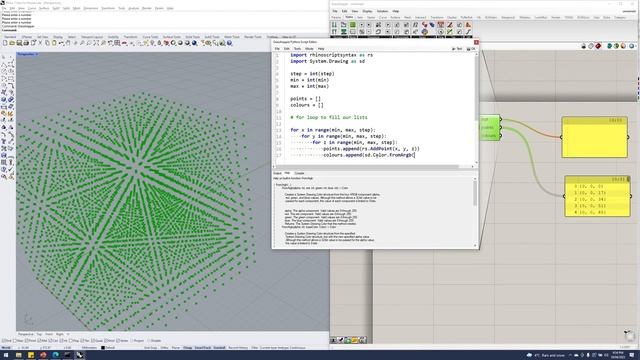Open Microsoft Edge from the Windows taskbar
The width and height of the screenshot is (640, 360).
(x=55, y=355)
